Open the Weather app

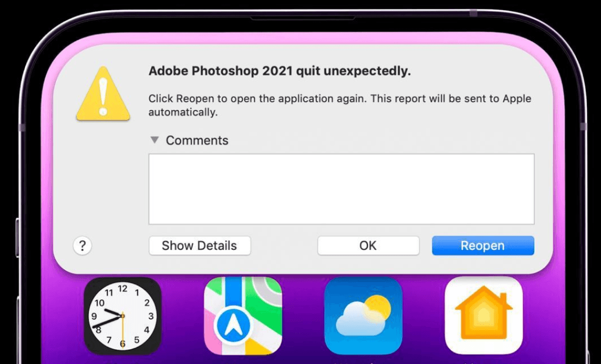pyautogui.click(x=363, y=316)
